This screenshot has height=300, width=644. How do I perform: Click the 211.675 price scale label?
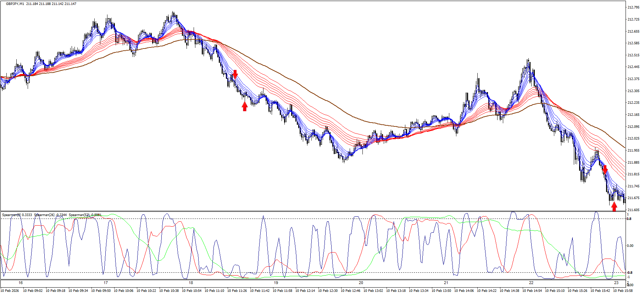click(x=633, y=198)
